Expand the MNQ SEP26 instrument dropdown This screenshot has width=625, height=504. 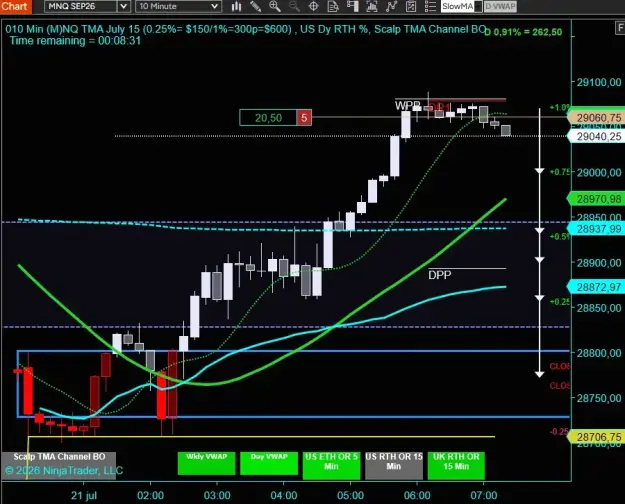(124, 6)
